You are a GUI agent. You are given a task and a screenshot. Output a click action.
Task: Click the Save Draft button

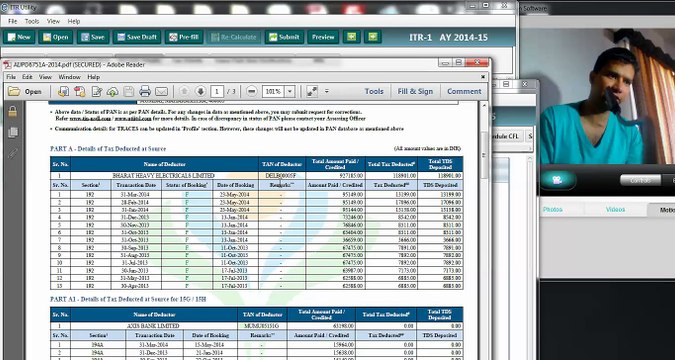point(137,37)
